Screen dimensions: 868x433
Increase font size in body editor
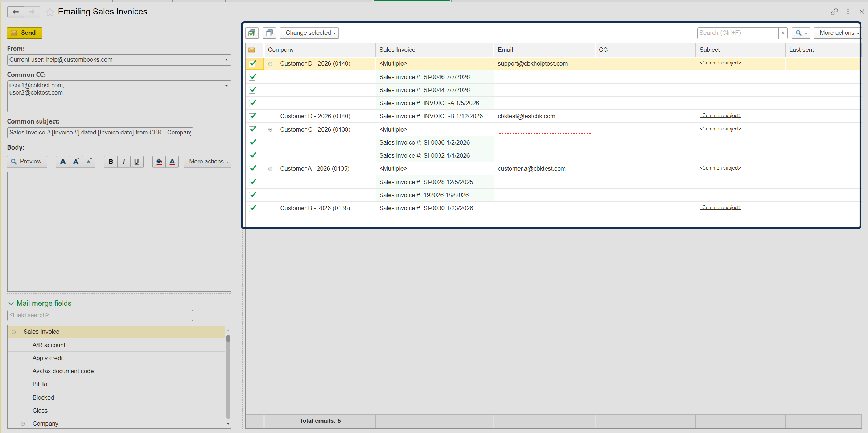pos(76,162)
